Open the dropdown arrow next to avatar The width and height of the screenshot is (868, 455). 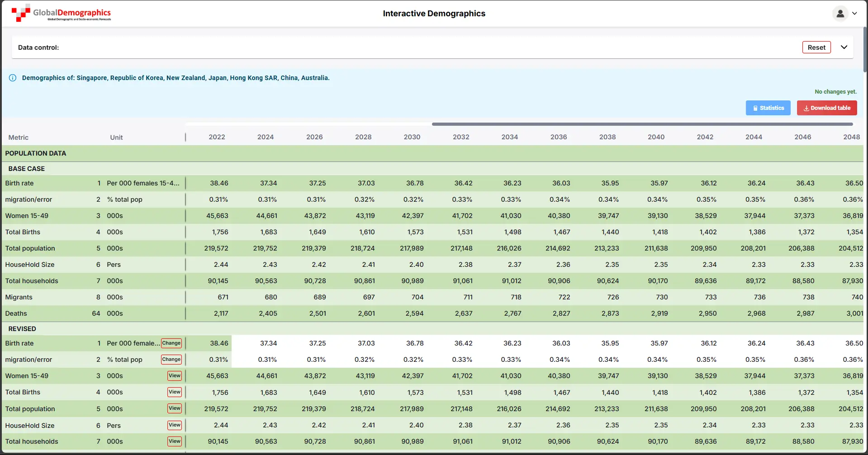pos(854,14)
